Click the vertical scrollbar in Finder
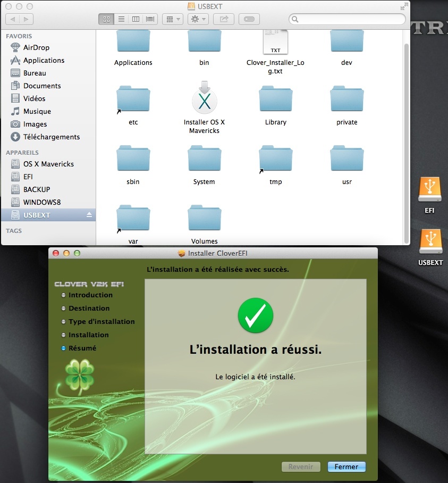This screenshot has height=483, width=448. click(406, 143)
